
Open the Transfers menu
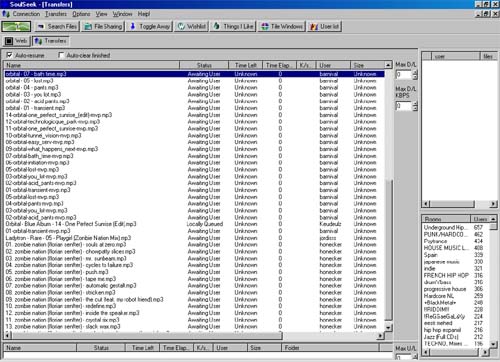[56, 14]
